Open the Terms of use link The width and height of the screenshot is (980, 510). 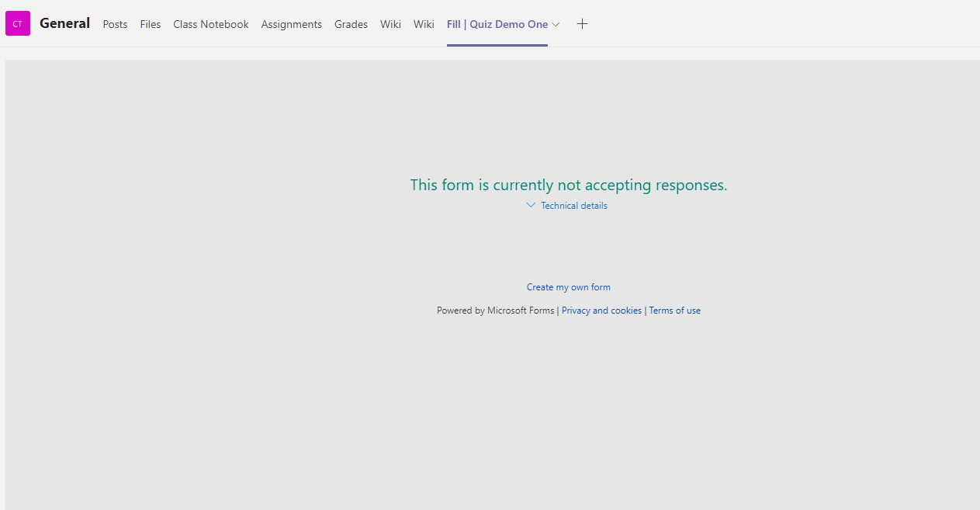(675, 311)
